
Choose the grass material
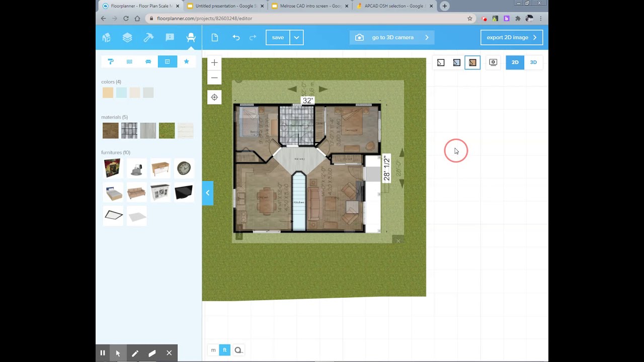pos(167,131)
